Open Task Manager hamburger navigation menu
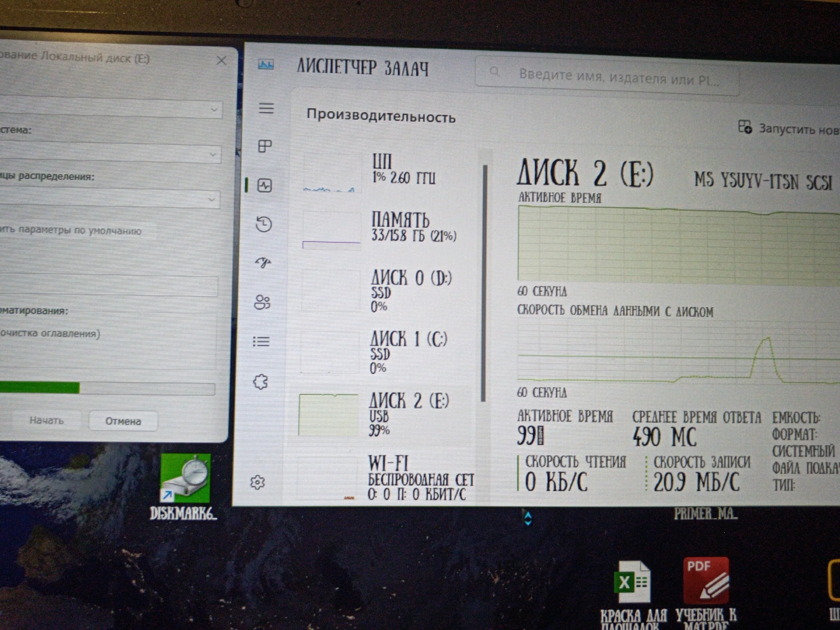The width and height of the screenshot is (840, 630). pos(266,108)
